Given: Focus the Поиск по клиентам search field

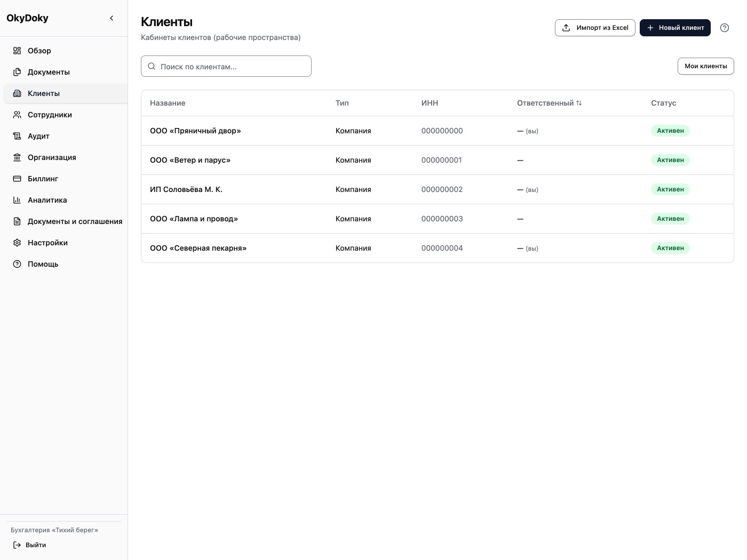Looking at the screenshot, I should coord(226,66).
